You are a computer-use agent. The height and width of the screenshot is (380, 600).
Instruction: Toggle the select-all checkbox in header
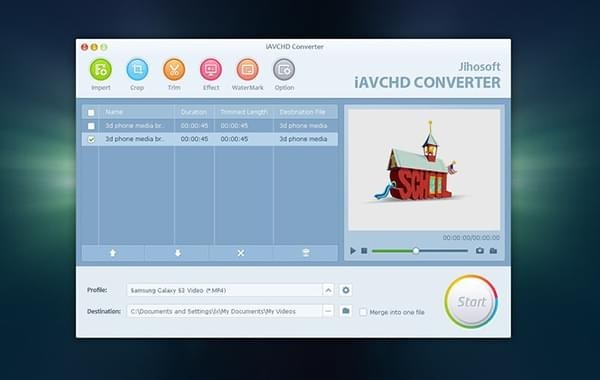[x=91, y=113]
